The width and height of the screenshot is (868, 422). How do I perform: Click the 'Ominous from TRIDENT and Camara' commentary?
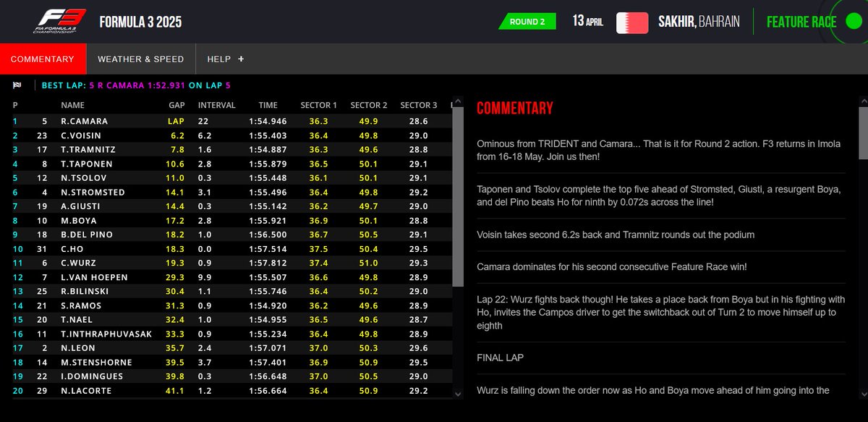[659, 150]
